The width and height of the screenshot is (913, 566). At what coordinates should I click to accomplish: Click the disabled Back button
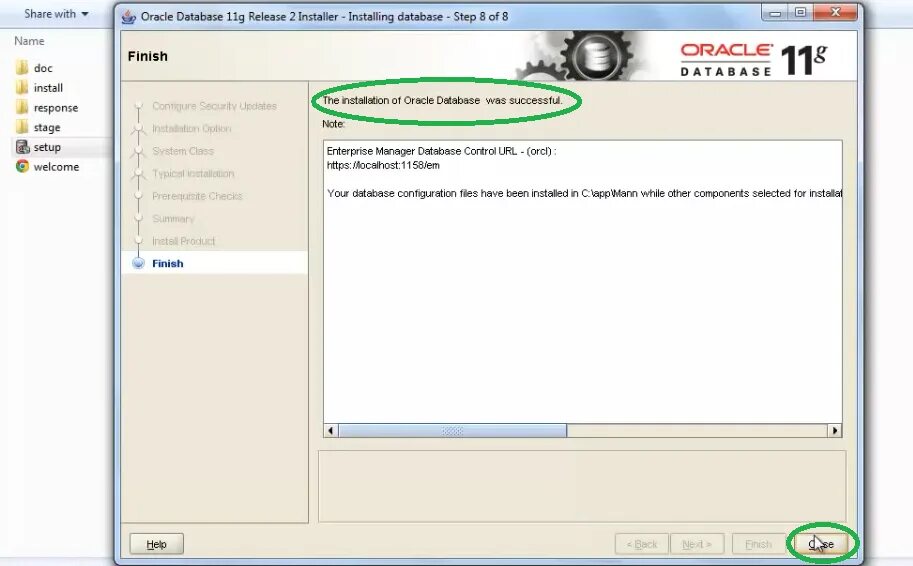[642, 544]
